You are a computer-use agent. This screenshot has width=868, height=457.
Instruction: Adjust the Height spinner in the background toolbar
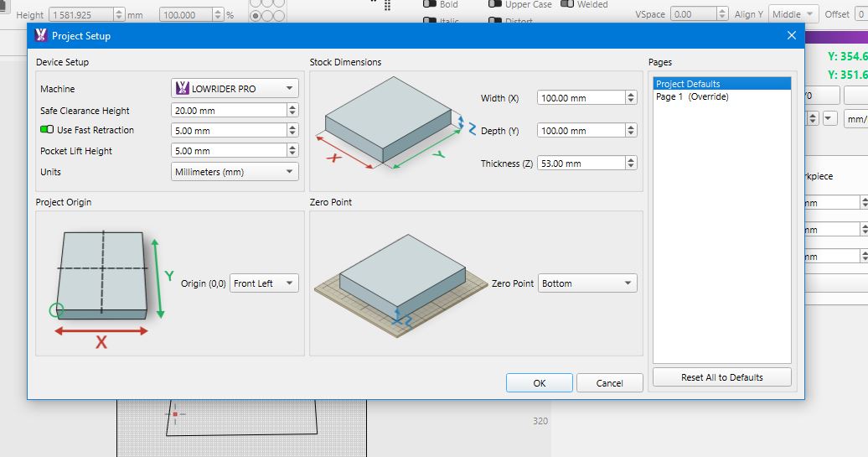pos(120,15)
